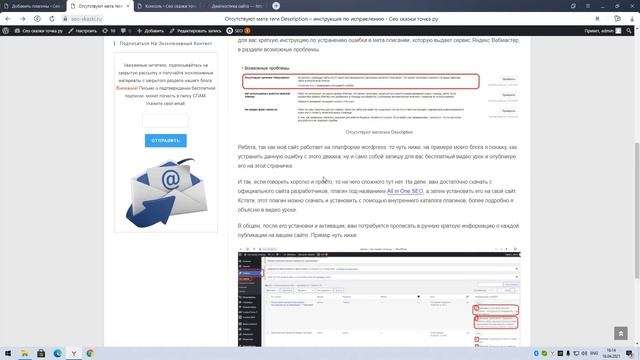
Task: Open Microsoft Store from the taskbar
Action: [x=41, y=353]
